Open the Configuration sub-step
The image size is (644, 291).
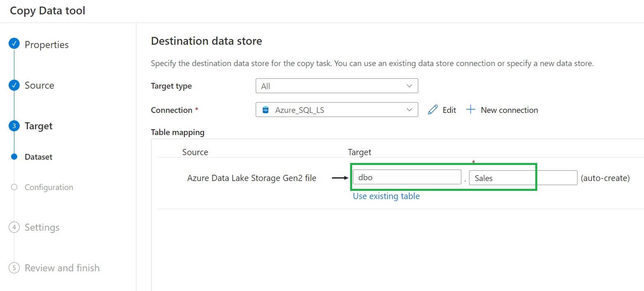[x=49, y=187]
